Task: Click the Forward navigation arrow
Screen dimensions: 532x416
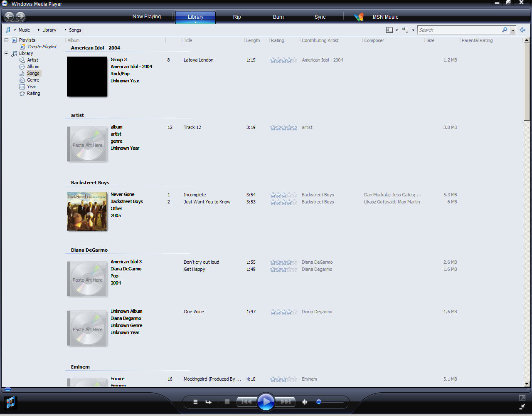Action: tap(20, 17)
